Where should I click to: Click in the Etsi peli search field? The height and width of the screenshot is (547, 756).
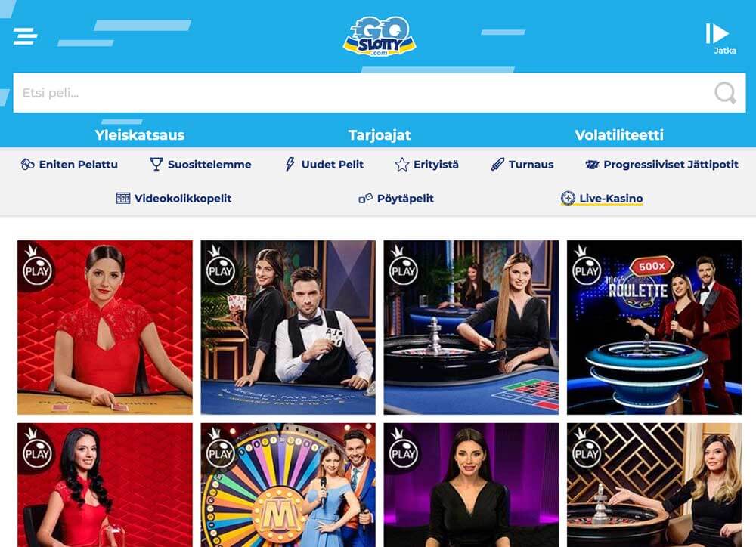tap(380, 92)
